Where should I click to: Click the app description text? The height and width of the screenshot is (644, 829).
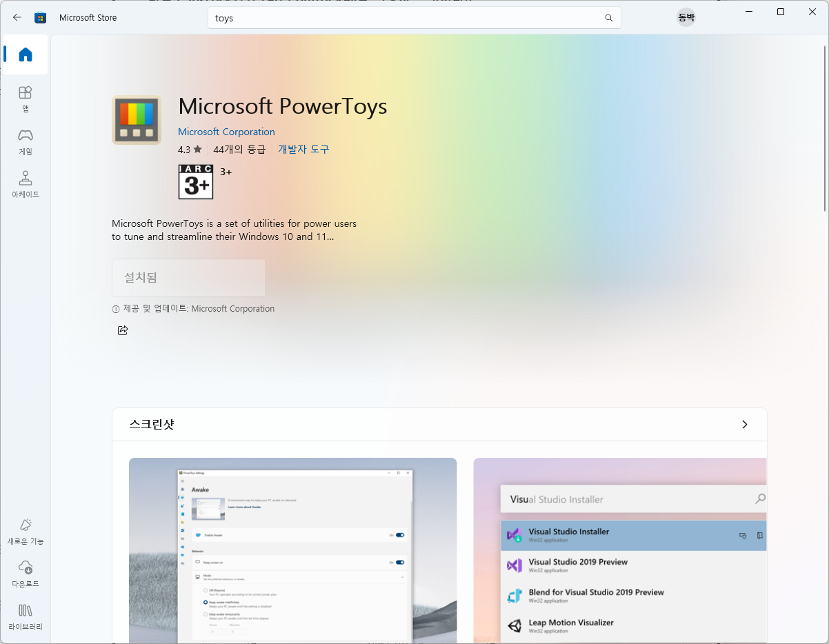pyautogui.click(x=234, y=230)
